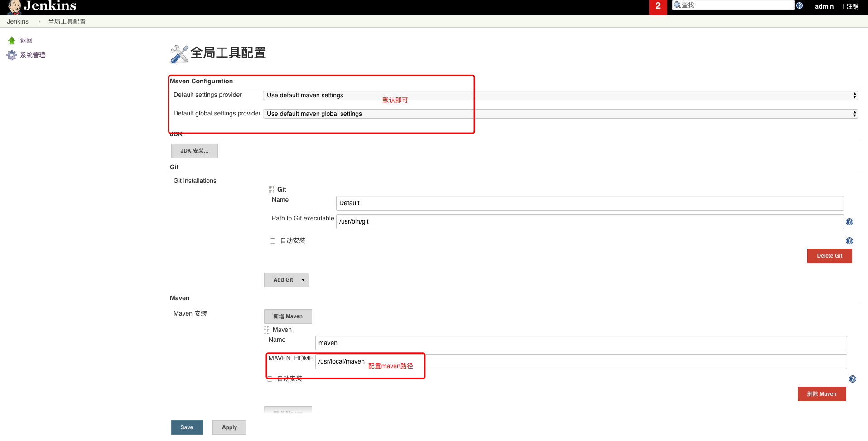Click the Maven 安装 label
The width and height of the screenshot is (868, 441).
tap(190, 313)
